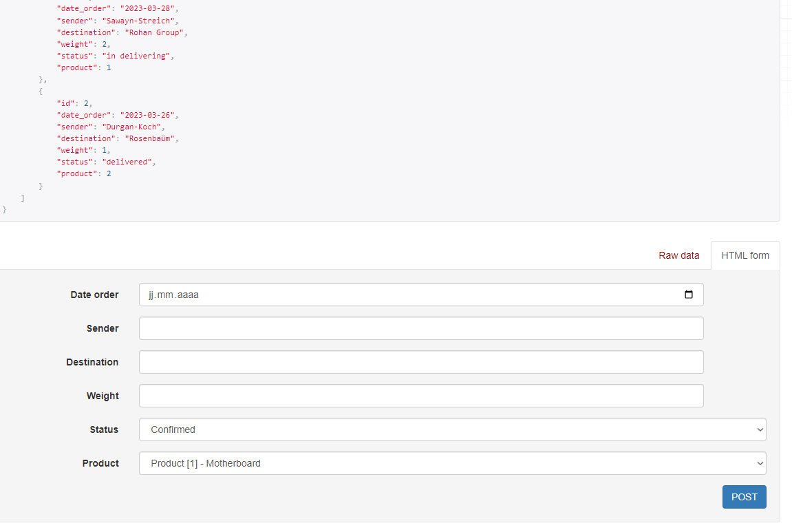Click the "in delivering" status value
Image resolution: width=792 pixels, height=532 pixels.
click(136, 56)
